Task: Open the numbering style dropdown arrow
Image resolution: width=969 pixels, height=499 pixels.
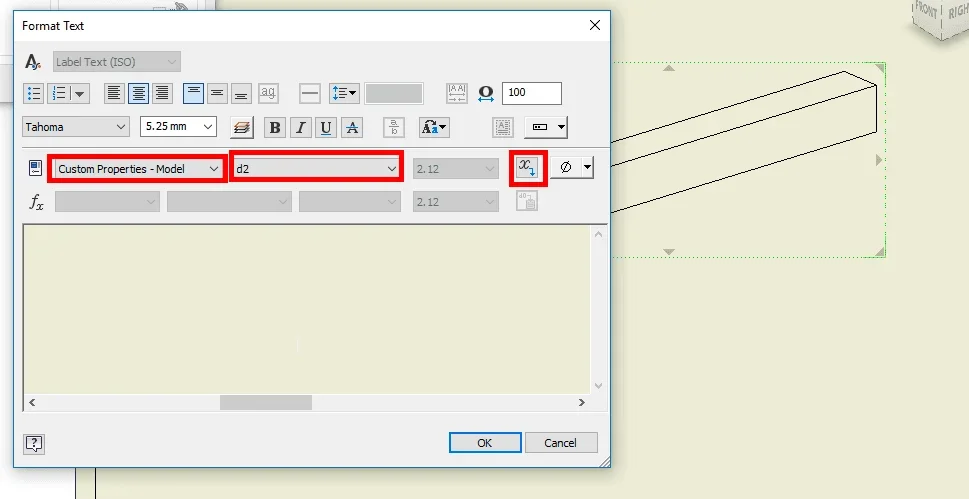Action: (79, 93)
